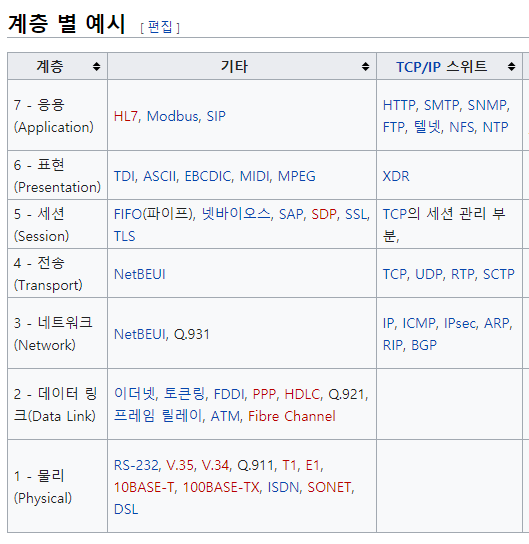Open the SIP link
This screenshot has height=544, width=529.
(216, 116)
